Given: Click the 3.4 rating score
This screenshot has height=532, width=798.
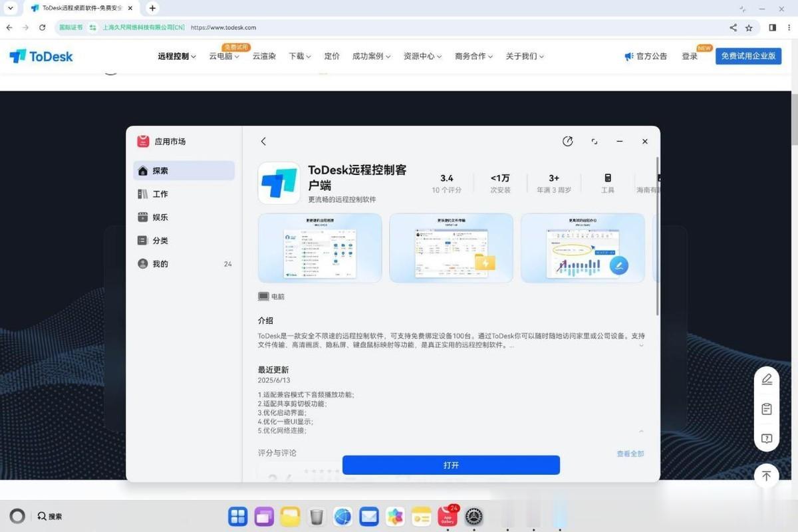Looking at the screenshot, I should point(447,178).
